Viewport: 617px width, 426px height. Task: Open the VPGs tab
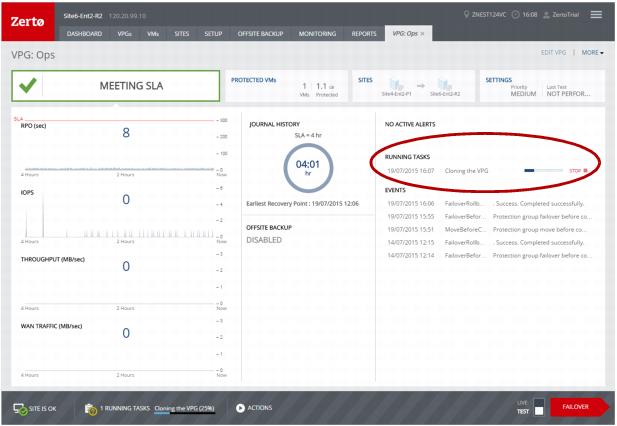[124, 34]
